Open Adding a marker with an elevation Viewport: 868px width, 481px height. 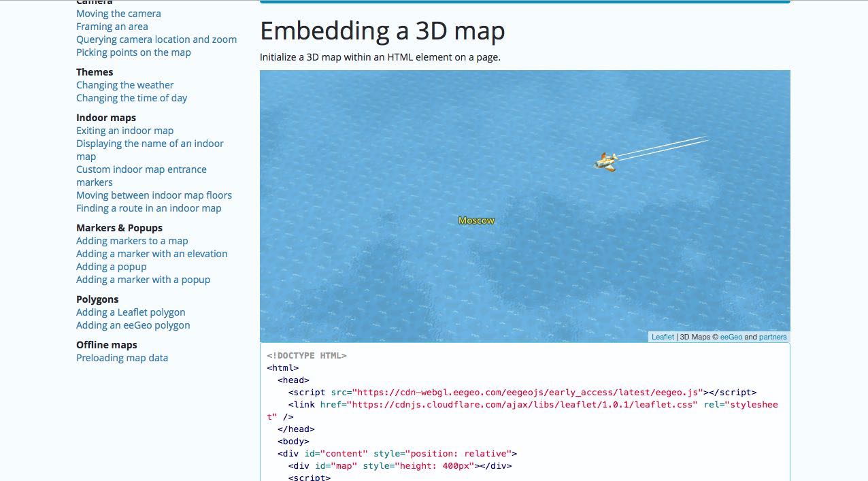[x=152, y=254]
